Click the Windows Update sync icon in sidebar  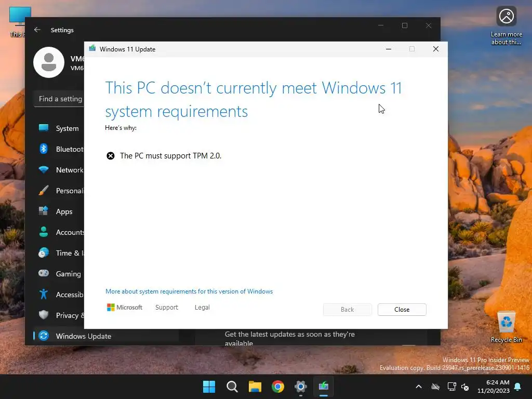(x=44, y=336)
